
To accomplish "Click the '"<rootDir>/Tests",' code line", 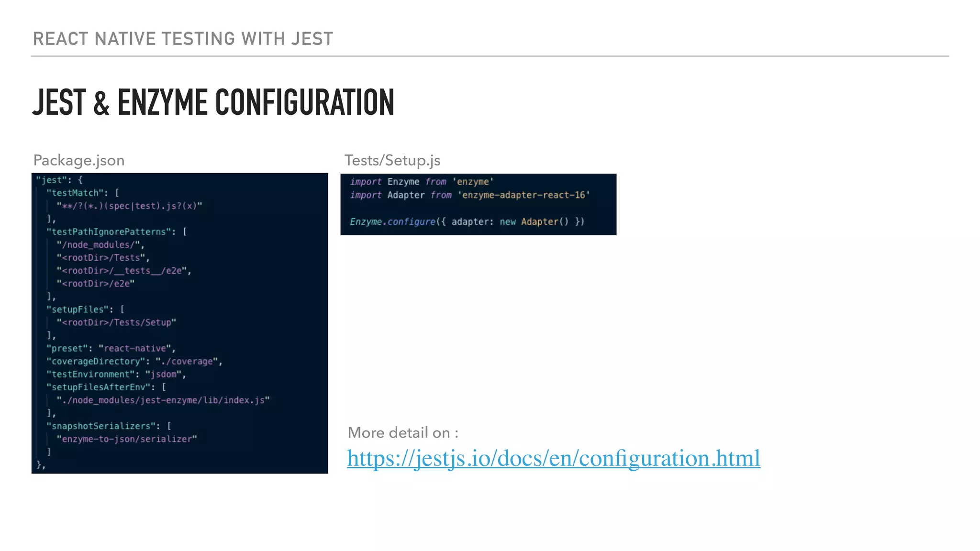I will pos(103,257).
